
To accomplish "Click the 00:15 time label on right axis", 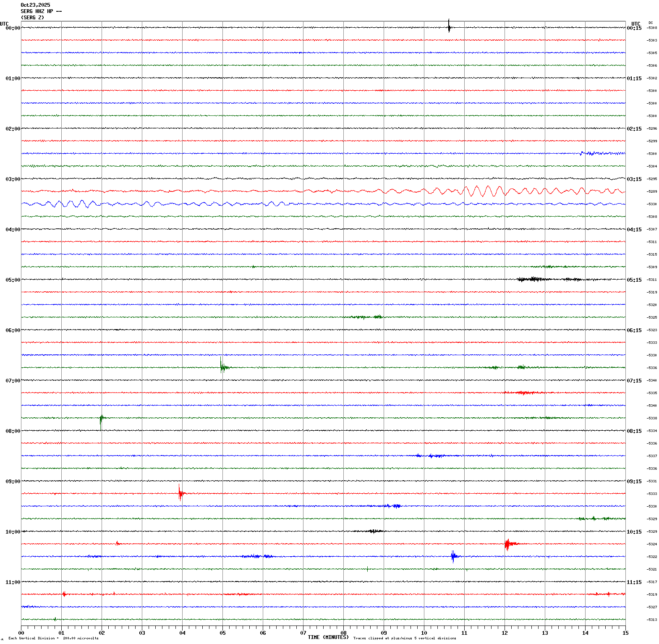I will (x=634, y=28).
